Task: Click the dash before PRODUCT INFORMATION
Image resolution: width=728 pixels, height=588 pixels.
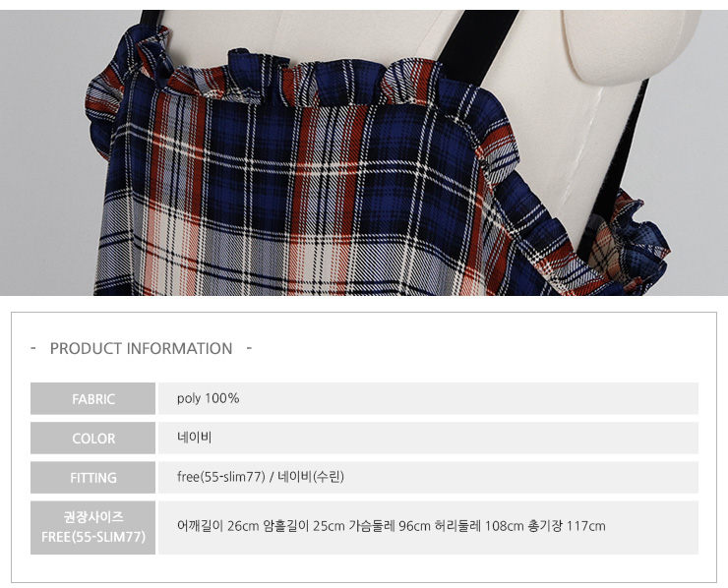Action: 33,348
